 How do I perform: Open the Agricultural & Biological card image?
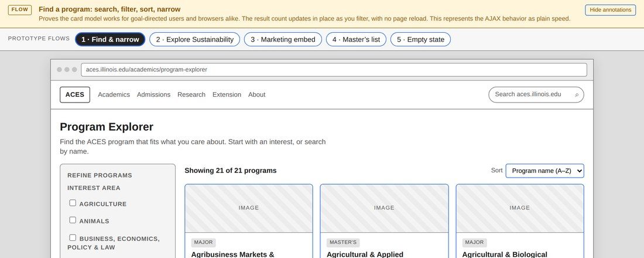pos(520,208)
